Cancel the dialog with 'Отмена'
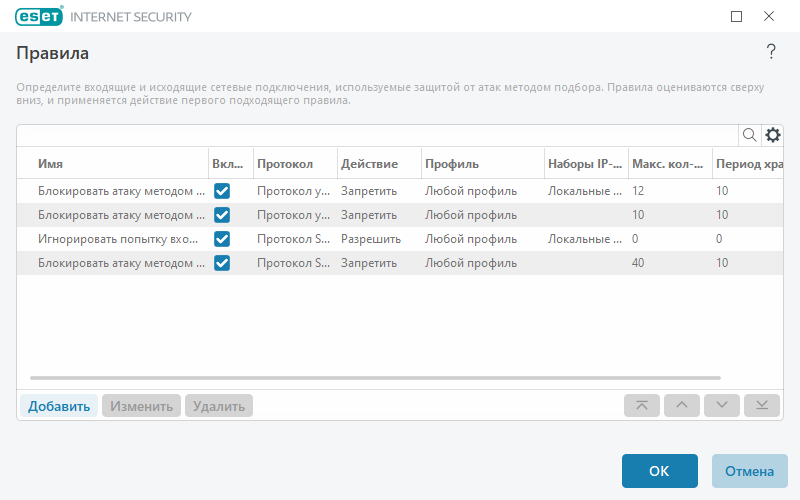The width and height of the screenshot is (800, 500). tap(749, 471)
